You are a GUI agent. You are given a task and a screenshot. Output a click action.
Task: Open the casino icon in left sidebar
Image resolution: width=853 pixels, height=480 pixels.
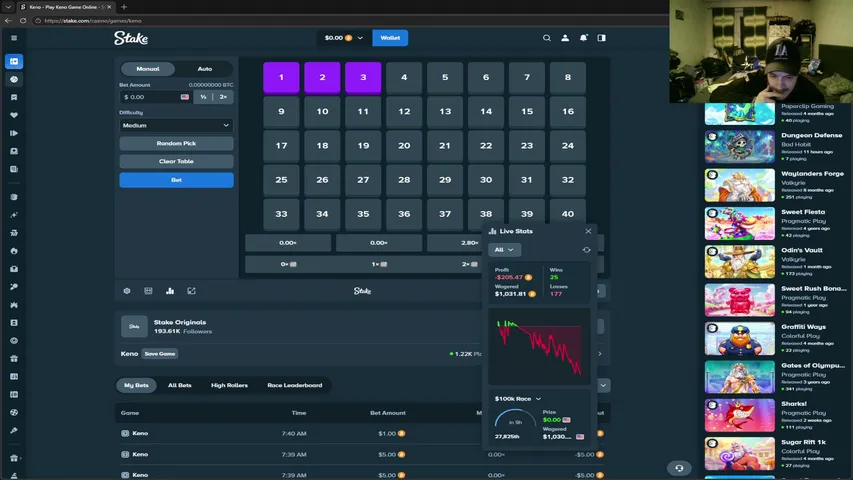[x=14, y=61]
